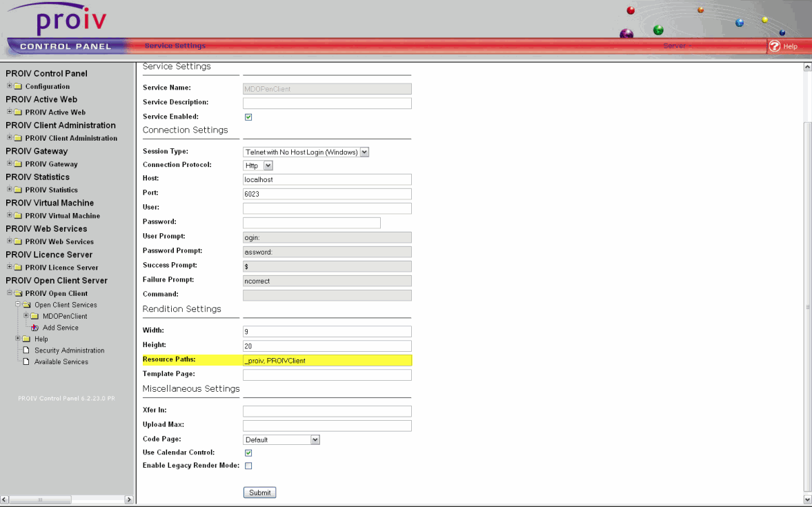Click the MDOPenClient folder icon
The height and width of the screenshot is (507, 812).
click(34, 317)
